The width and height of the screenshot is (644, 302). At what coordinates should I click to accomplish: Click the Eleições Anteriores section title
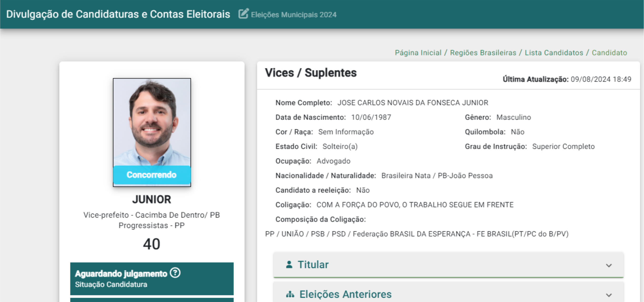tap(345, 294)
